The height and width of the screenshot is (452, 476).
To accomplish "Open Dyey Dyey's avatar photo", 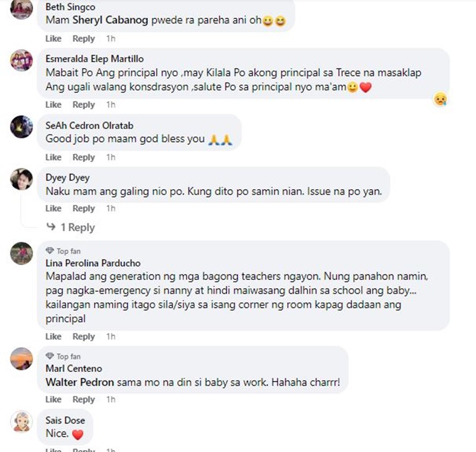I will point(21,179).
